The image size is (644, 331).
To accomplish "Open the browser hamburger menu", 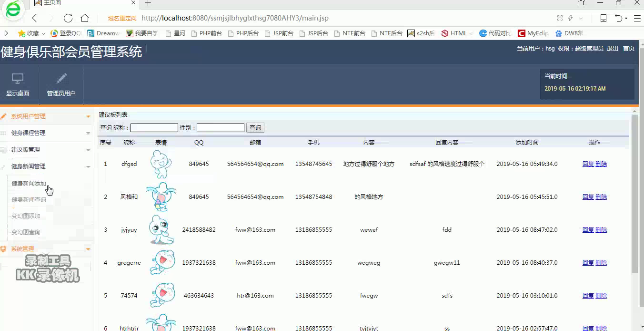I will (x=636, y=18).
